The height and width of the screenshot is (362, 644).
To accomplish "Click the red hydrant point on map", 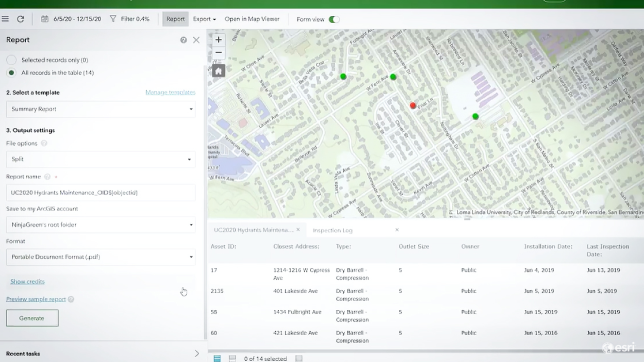I will (413, 106).
